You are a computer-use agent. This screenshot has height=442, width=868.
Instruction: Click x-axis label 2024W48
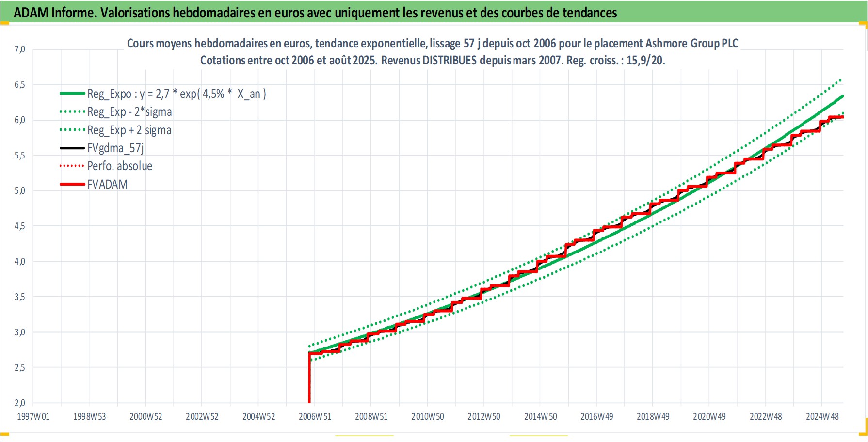coord(822,416)
